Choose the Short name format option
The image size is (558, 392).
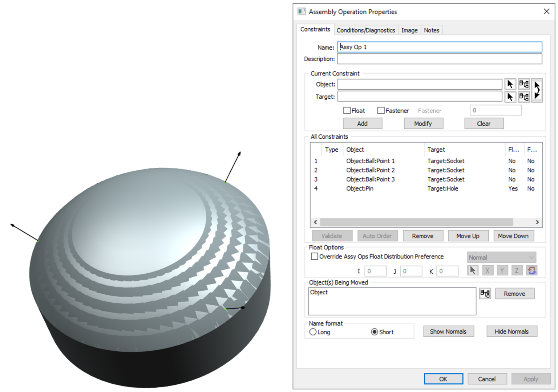[x=375, y=331]
